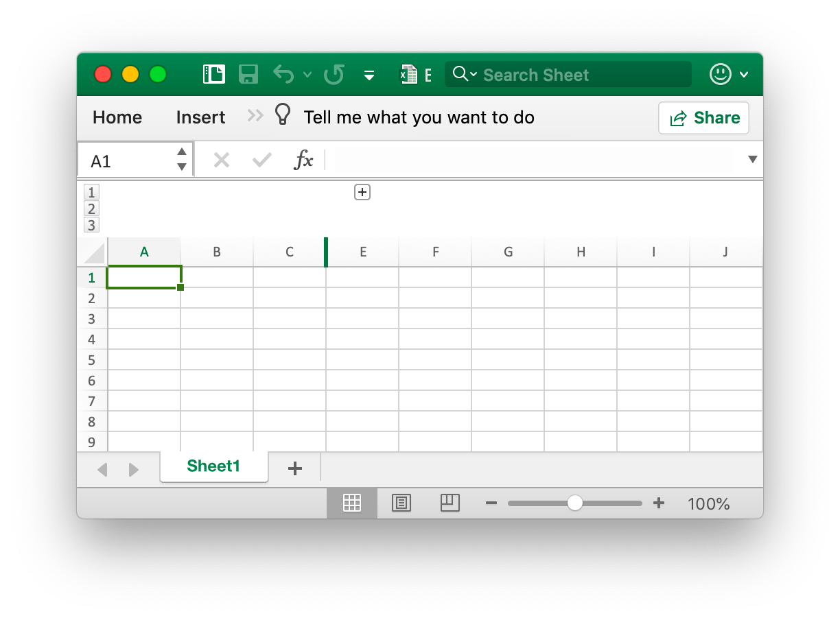840x620 pixels.
Task: Click the Redo circular arrow icon
Action: [334, 74]
